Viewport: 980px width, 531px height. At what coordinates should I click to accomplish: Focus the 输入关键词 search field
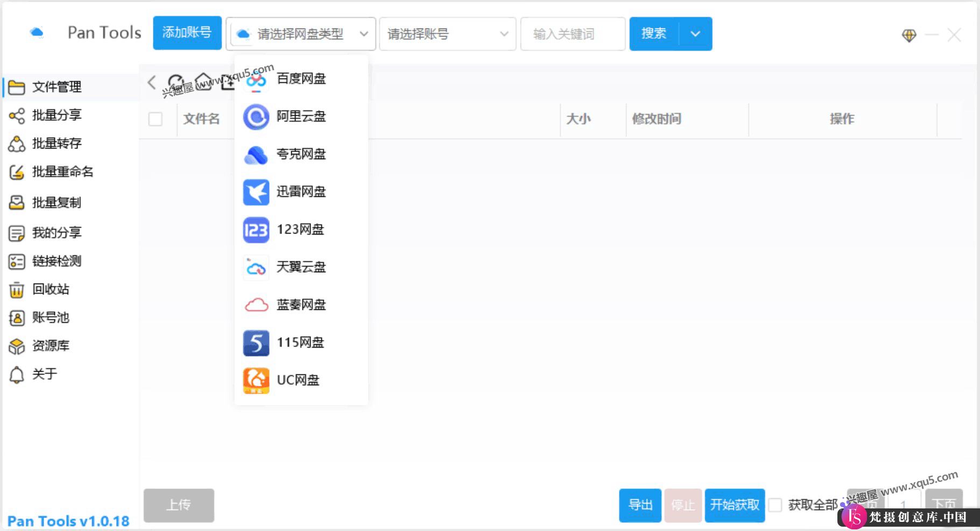[x=573, y=34]
